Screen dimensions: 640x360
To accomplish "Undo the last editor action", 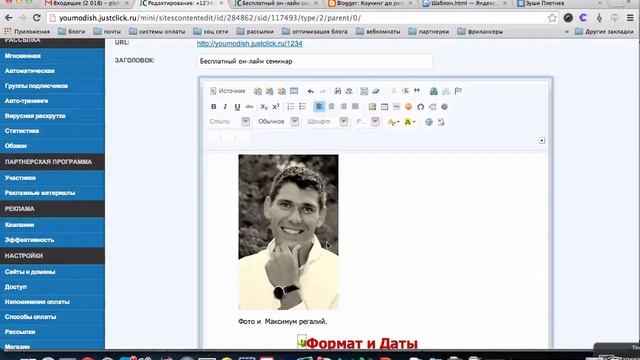I will 311,91.
